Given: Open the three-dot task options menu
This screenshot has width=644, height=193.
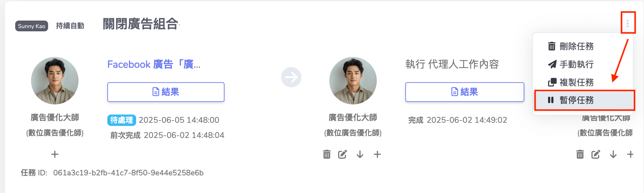Looking at the screenshot, I should pyautogui.click(x=628, y=23).
